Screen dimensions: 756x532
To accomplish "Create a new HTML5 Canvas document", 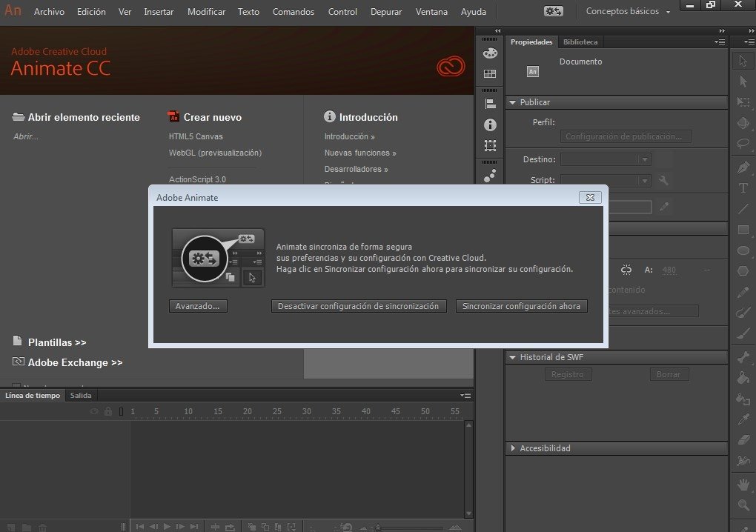I will point(196,136).
